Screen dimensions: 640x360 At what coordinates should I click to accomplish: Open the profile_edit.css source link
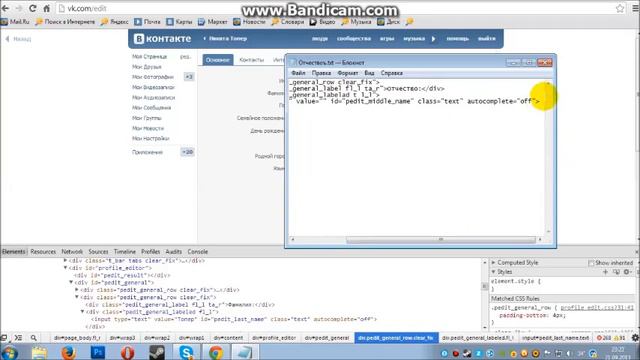click(x=597, y=308)
